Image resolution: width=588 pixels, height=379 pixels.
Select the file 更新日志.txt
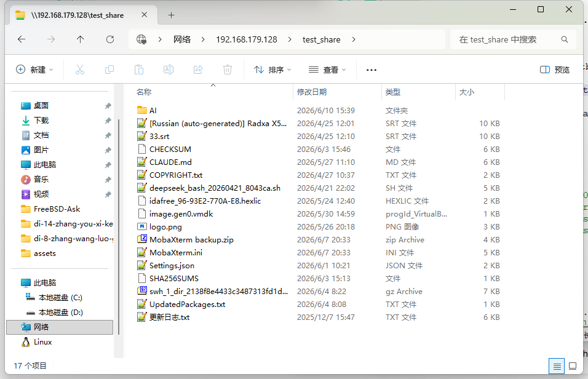coord(170,317)
